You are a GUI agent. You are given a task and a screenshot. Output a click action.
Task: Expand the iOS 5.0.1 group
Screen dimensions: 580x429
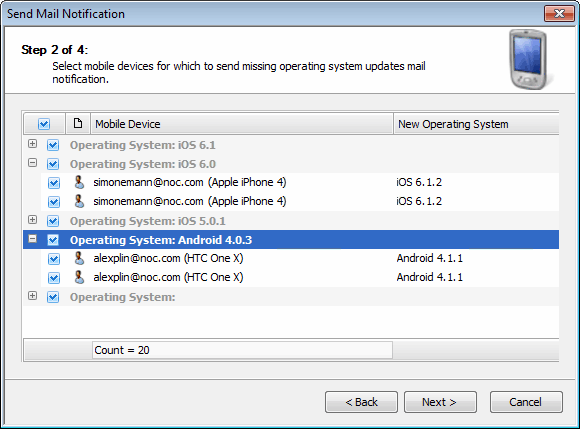(x=33, y=220)
